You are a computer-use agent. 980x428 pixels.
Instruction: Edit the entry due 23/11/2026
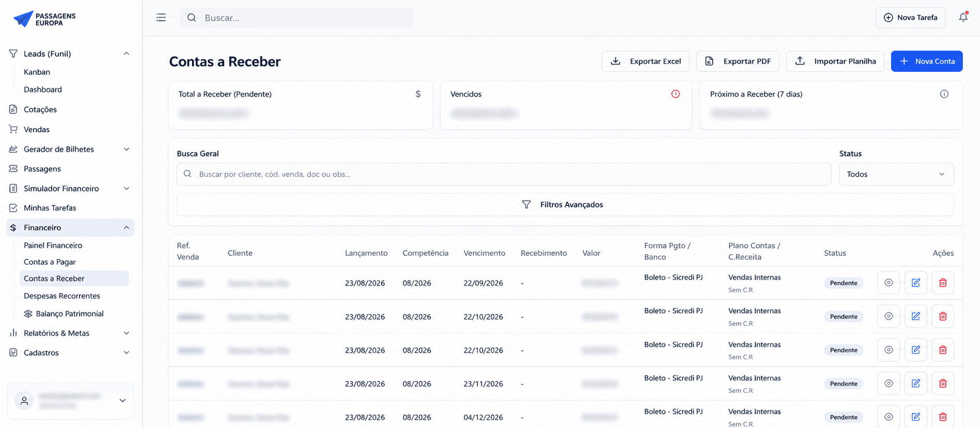point(915,383)
